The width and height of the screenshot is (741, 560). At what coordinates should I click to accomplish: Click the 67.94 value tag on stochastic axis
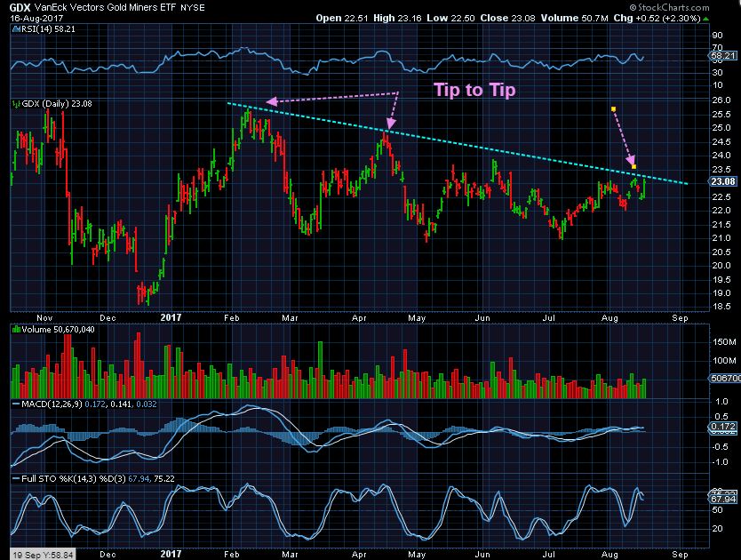(722, 499)
